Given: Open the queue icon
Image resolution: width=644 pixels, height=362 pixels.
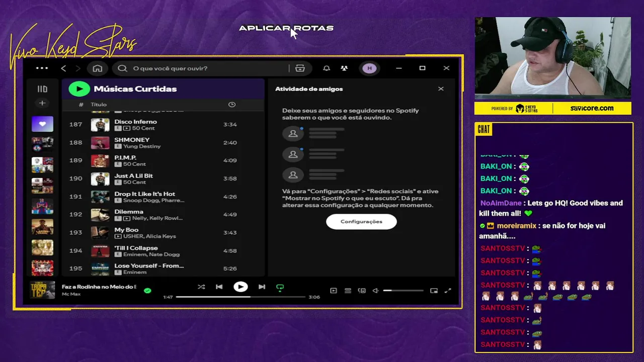Looking at the screenshot, I should click(x=348, y=291).
